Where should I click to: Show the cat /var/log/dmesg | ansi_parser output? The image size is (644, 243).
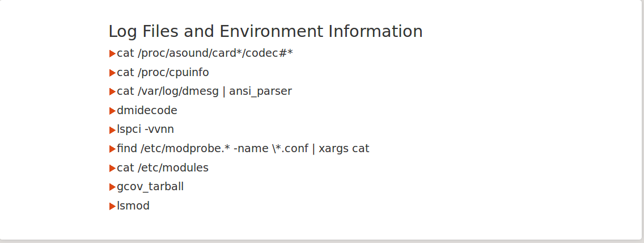click(204, 91)
